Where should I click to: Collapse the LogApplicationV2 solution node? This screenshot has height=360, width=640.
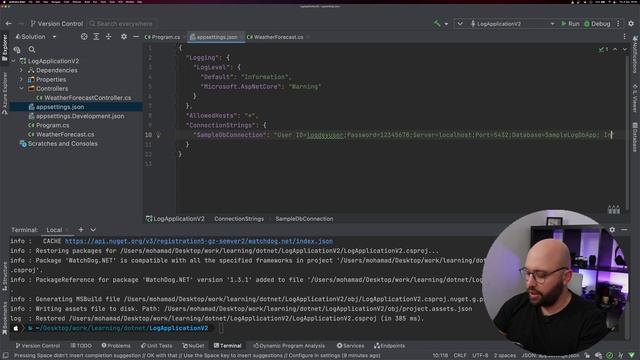pyautogui.click(x=13, y=61)
